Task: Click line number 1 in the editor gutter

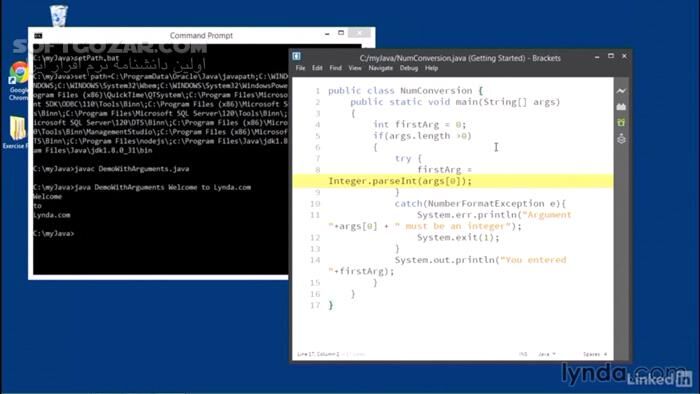Action: [x=317, y=91]
